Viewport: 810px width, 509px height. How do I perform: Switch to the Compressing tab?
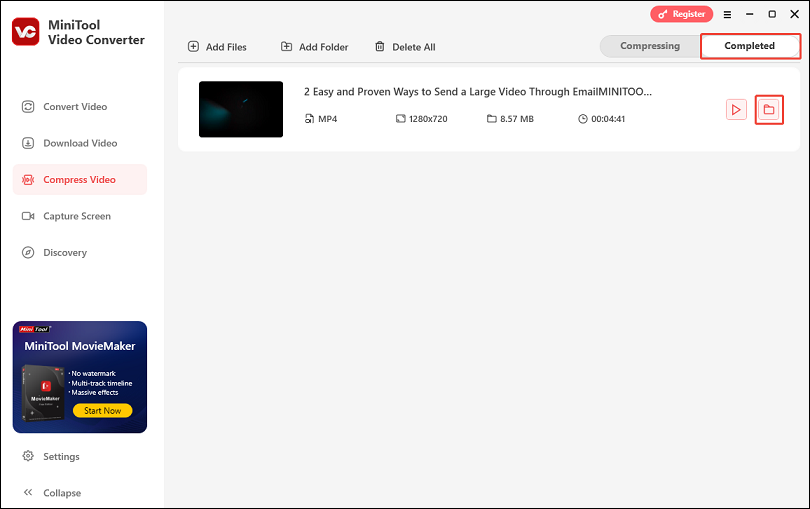pyautogui.click(x=650, y=46)
